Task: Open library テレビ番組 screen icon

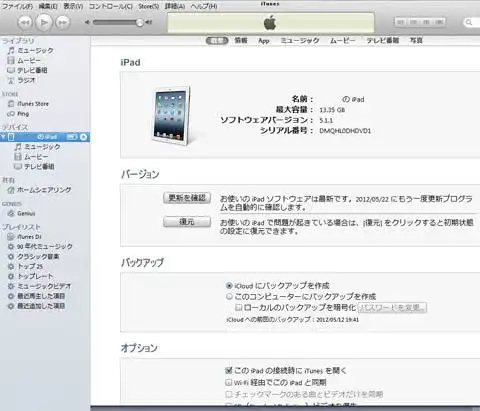Action: click(11, 70)
